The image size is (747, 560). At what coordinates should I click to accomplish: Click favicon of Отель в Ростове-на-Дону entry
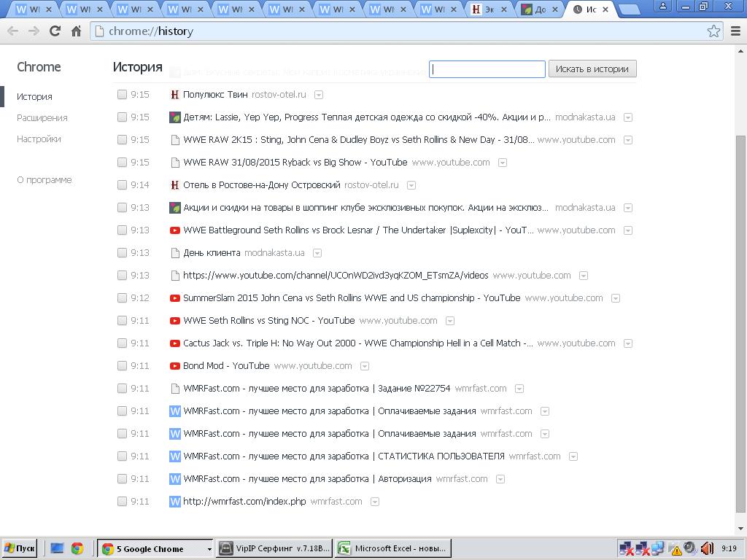[x=175, y=185]
